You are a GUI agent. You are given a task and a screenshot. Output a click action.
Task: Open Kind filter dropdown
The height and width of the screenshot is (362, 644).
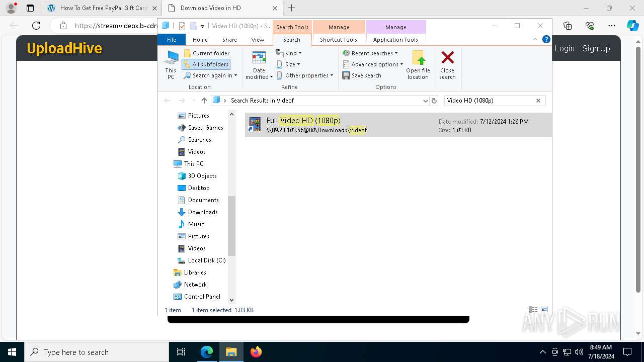(289, 53)
